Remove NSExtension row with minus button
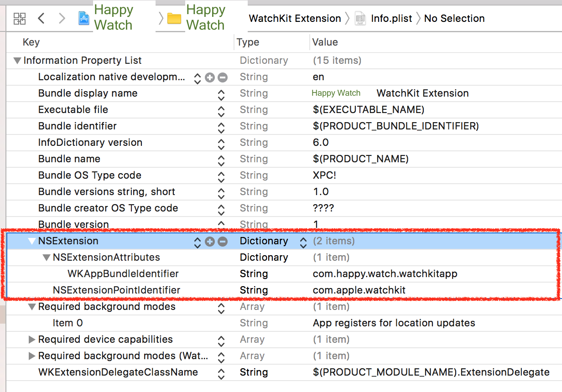 223,241
